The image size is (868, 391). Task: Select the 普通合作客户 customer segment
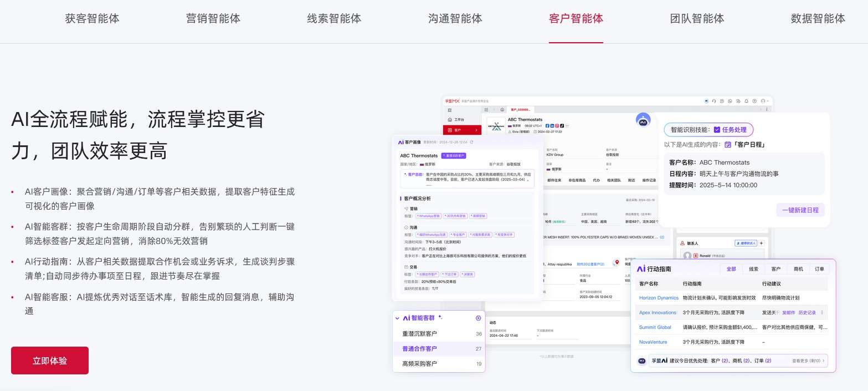[x=419, y=348]
